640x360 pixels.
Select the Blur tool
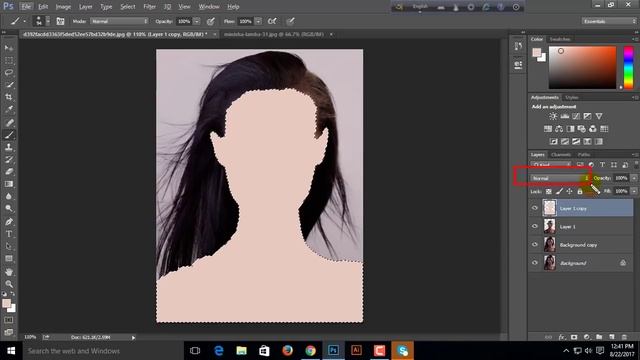point(9,196)
